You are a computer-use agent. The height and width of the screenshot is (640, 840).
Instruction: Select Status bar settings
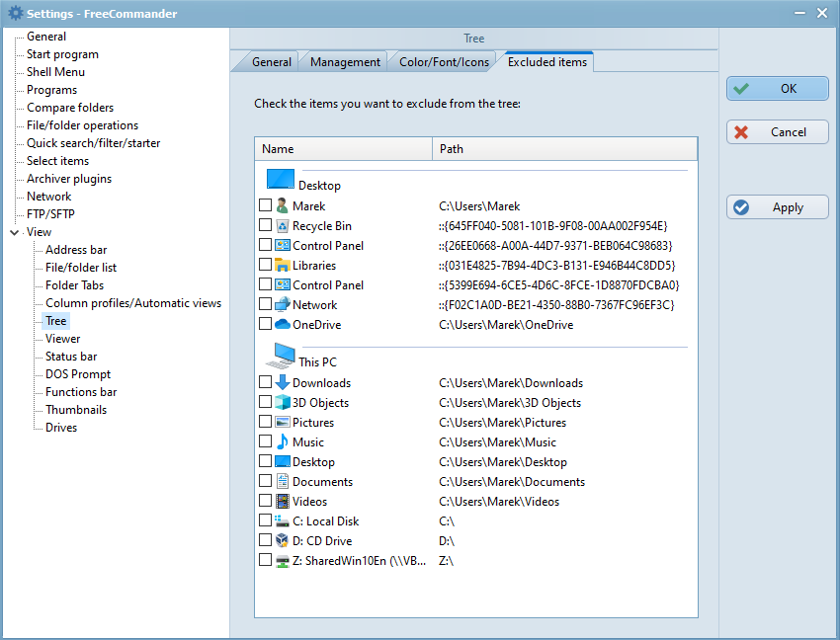tap(71, 357)
